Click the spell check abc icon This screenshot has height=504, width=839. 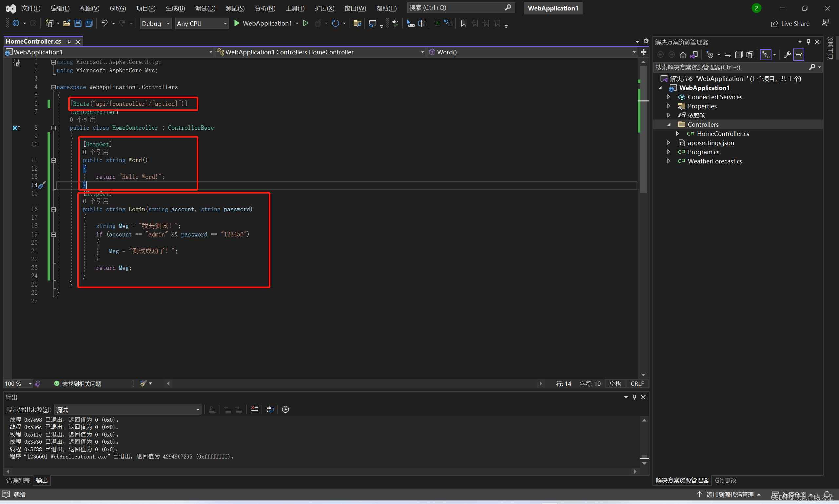tap(395, 23)
